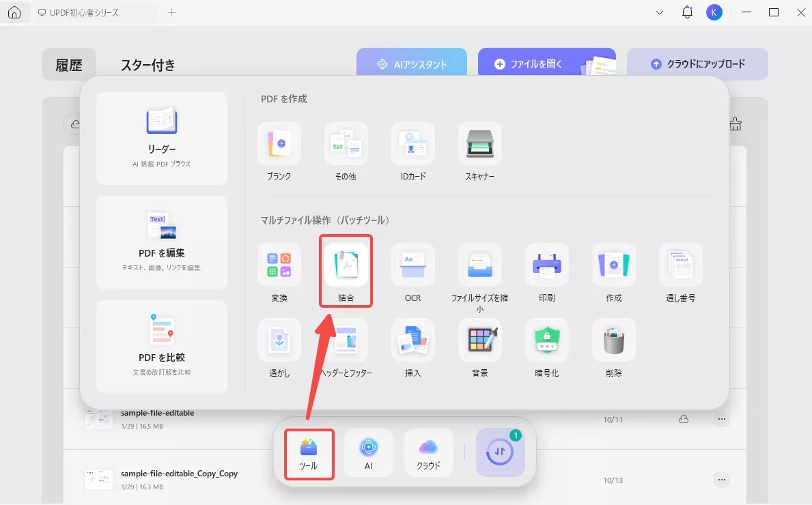Select the 印刷 (Print) batch tool
812x505 pixels.
click(546, 271)
